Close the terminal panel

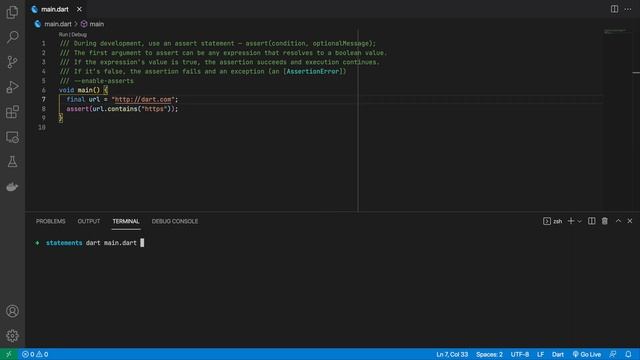(630, 221)
